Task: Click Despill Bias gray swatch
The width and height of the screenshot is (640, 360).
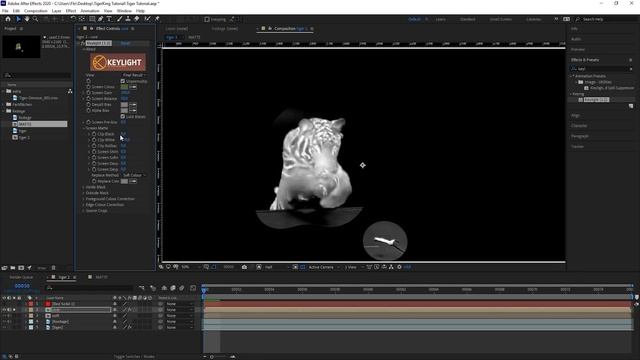Action: pyautogui.click(x=124, y=104)
